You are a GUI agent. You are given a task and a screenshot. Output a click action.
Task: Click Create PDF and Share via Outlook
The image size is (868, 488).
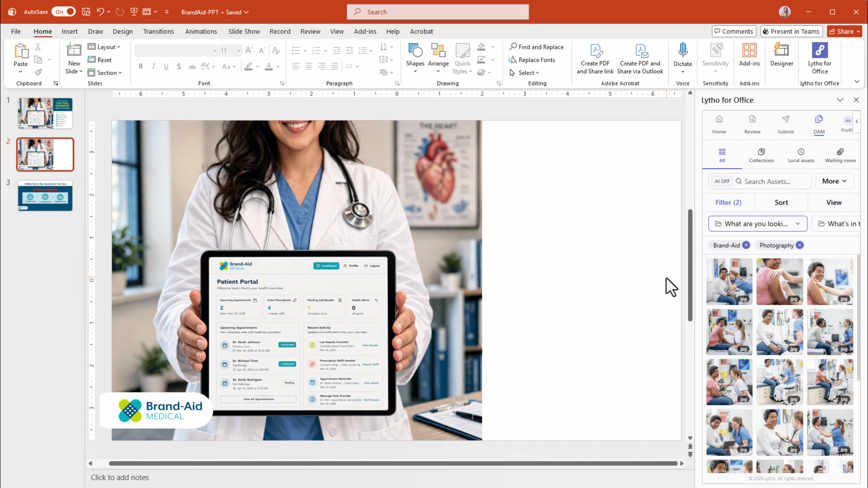pyautogui.click(x=640, y=59)
